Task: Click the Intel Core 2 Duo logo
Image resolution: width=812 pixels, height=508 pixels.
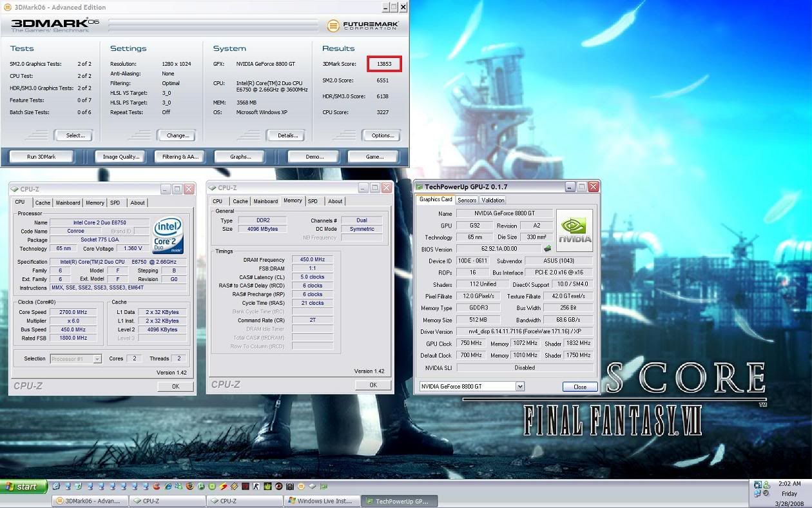Action: (x=168, y=235)
